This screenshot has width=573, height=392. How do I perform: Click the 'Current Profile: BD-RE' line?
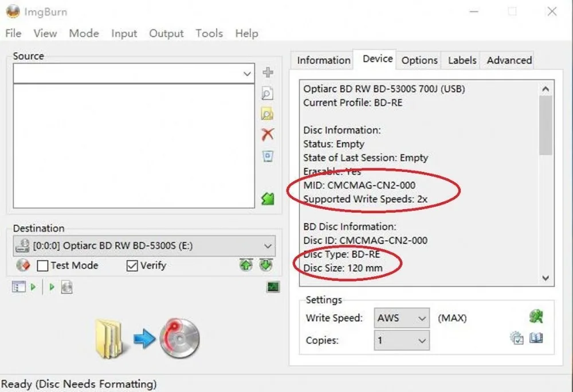tap(352, 103)
